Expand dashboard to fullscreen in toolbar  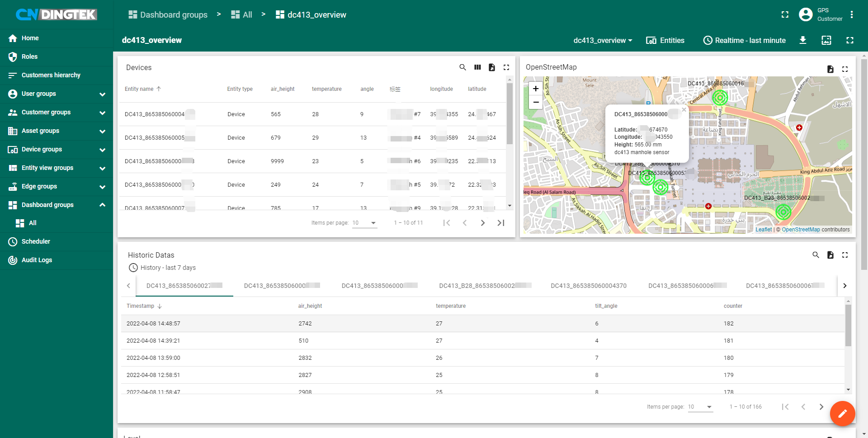pyautogui.click(x=850, y=40)
